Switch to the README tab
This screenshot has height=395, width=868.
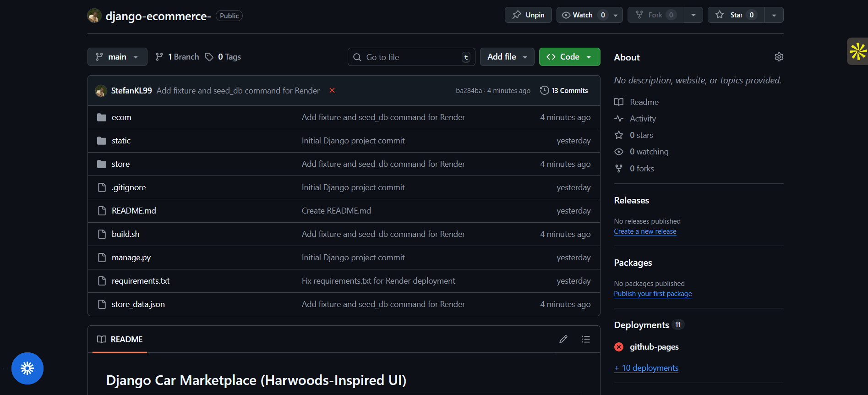(x=120, y=340)
